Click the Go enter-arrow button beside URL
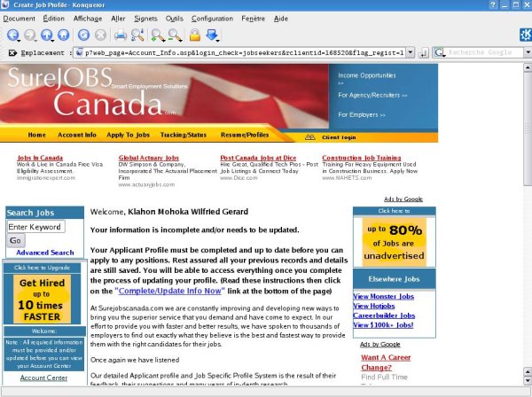 pyautogui.click(x=424, y=53)
